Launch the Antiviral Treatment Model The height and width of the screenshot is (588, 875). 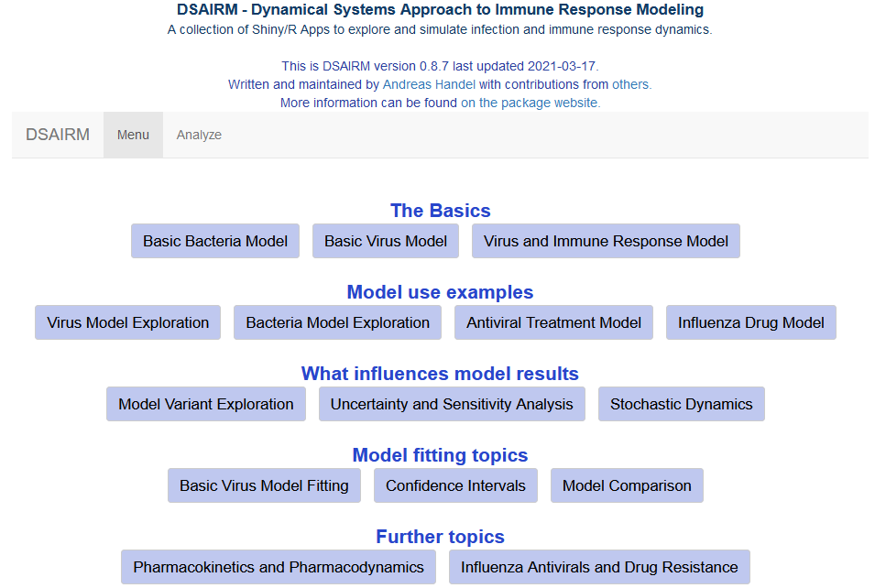tap(553, 322)
